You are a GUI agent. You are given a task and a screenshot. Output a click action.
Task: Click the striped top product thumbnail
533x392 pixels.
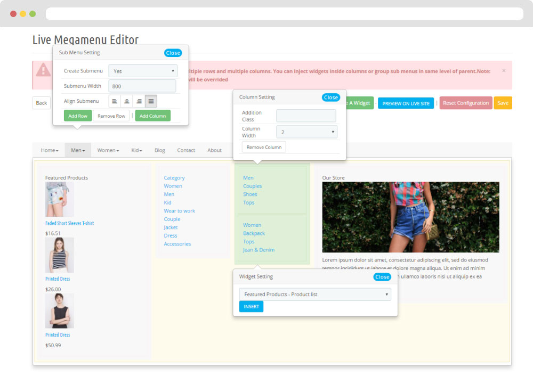coord(60,255)
